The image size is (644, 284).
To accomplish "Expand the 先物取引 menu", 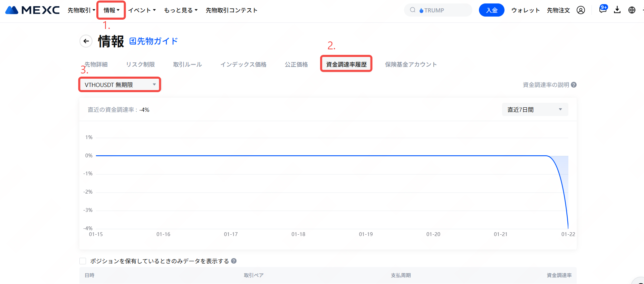I will [x=81, y=10].
